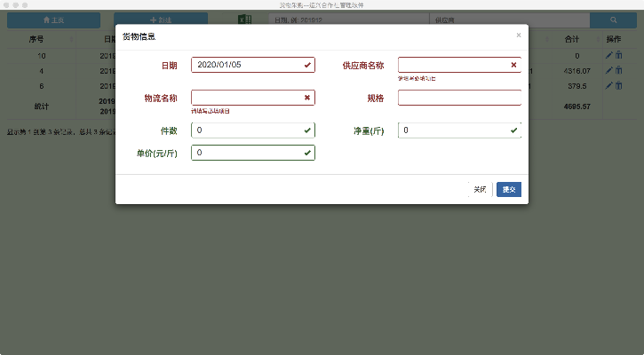Click the 关闭 button in the dialog
Image resolution: width=644 pixels, height=355 pixels.
(480, 189)
